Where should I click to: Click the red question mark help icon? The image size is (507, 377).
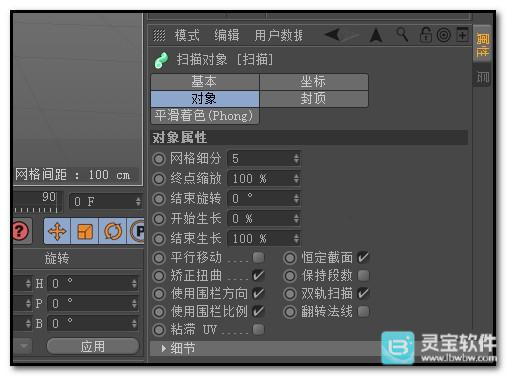point(21,231)
